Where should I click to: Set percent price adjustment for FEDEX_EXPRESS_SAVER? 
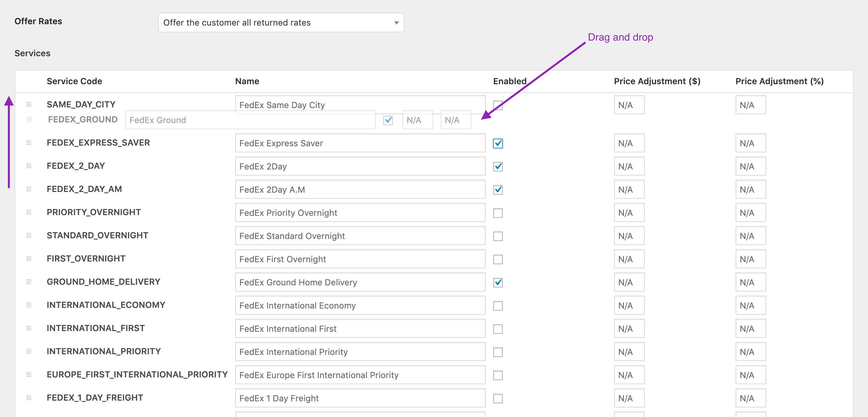click(751, 143)
